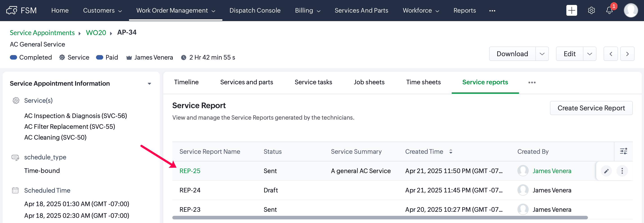644x223 pixels.
Task: Switch to the Timeline tab
Action: (x=186, y=82)
